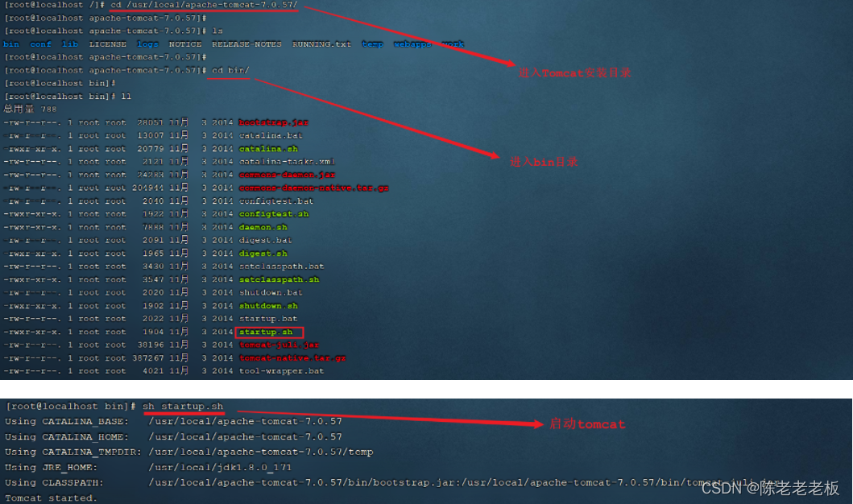
Task: Click the file size 204944
Action: tap(147, 188)
